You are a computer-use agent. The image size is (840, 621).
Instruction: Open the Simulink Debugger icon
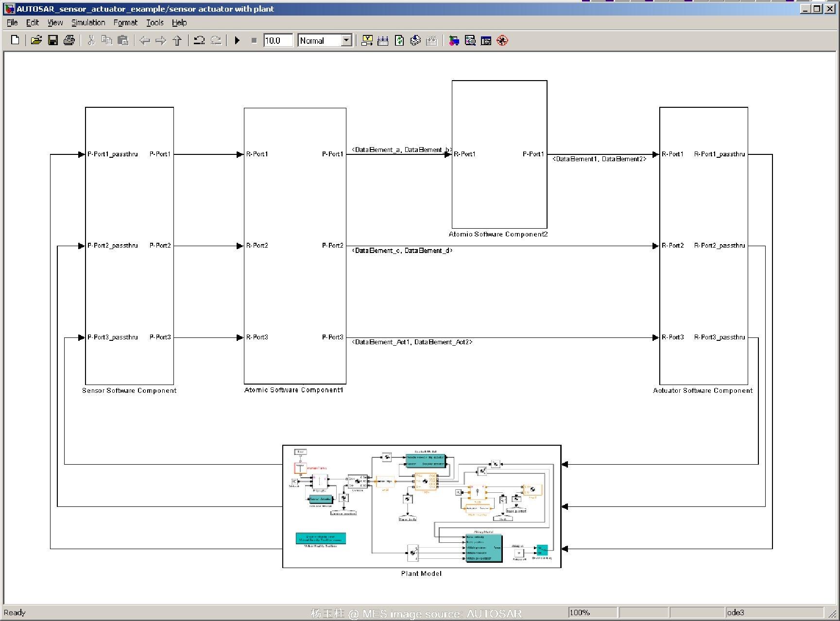click(x=502, y=40)
